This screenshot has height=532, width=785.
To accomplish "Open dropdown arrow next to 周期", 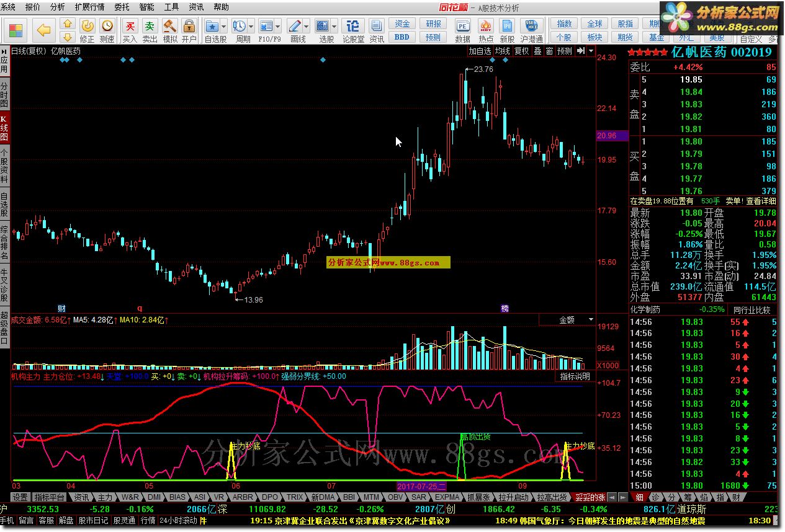I will point(251,27).
